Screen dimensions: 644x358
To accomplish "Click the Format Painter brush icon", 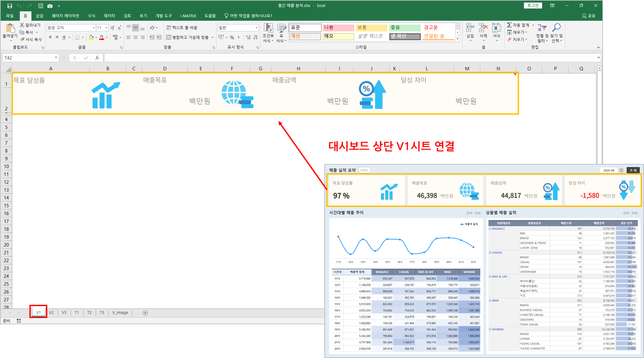I will [22, 39].
